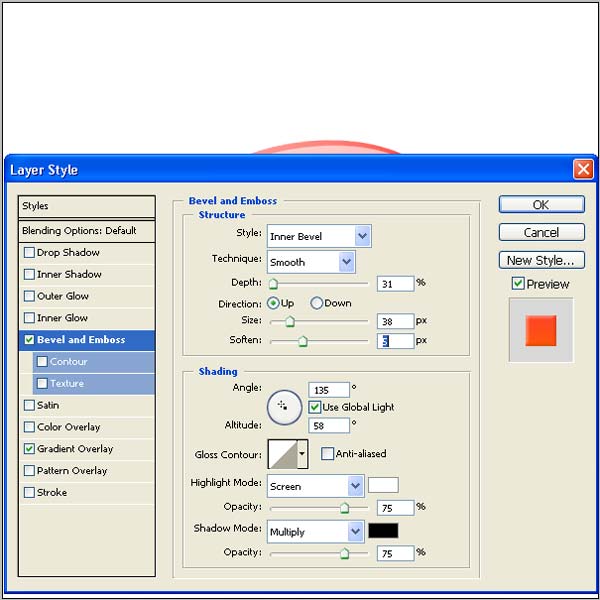This screenshot has width=600, height=600.
Task: Open the Highlight Mode dropdown showing Screen
Action: point(315,486)
